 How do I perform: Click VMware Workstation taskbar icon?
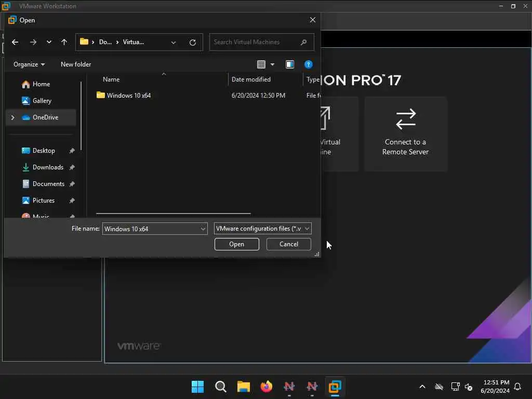[x=335, y=387]
